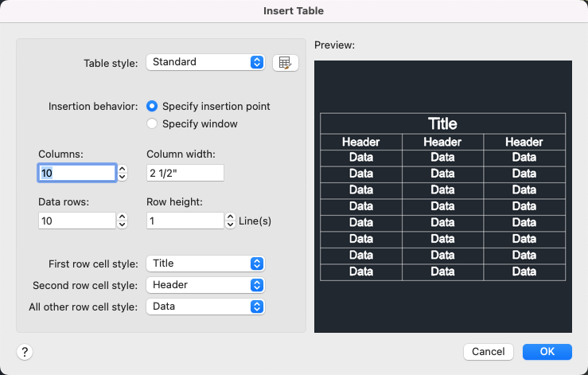
Task: Select Specify insertion point radio button
Action: coord(152,106)
